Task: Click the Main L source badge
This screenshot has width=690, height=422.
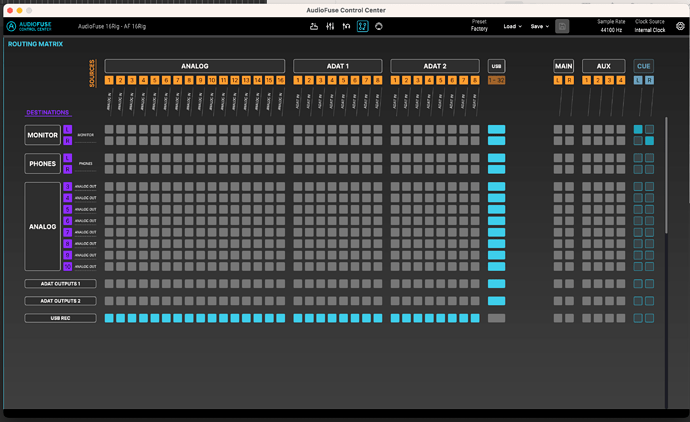Action: [558, 80]
